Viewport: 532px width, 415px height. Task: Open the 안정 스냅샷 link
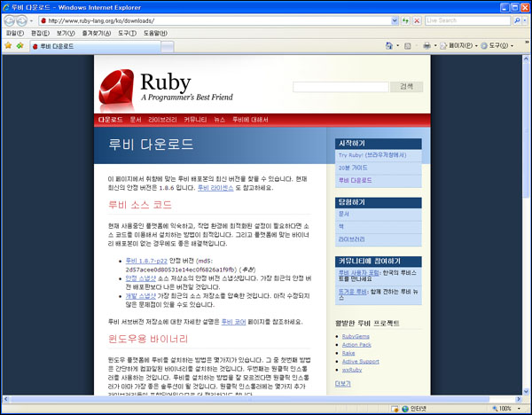pos(140,278)
